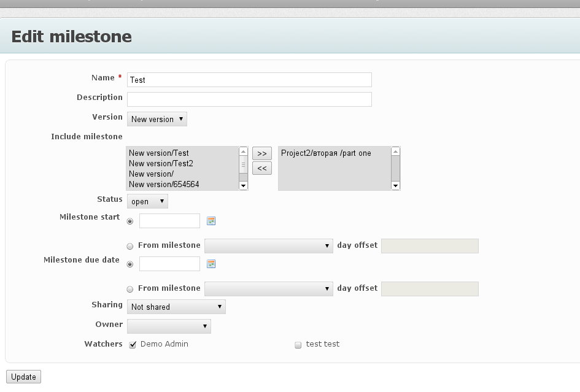This screenshot has height=392, width=580.
Task: Click up arrow of right included list scrollbar
Action: pyautogui.click(x=395, y=152)
